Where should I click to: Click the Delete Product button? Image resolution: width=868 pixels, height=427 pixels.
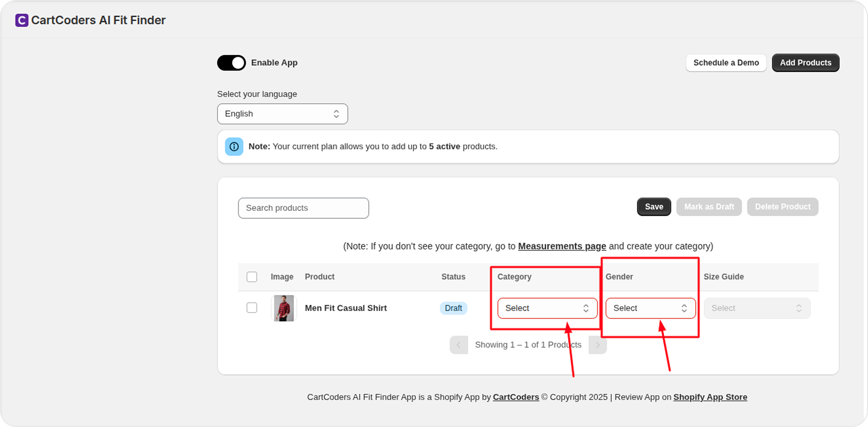coord(783,207)
